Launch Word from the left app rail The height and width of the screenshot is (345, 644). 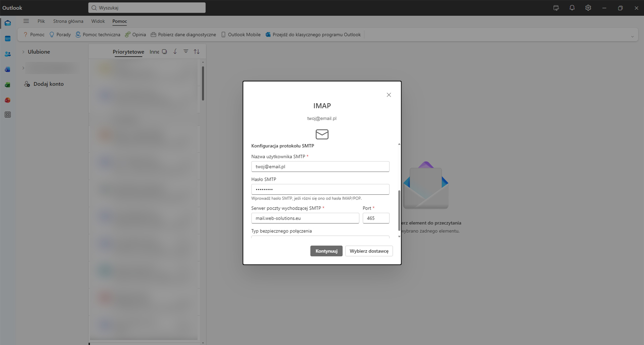pyautogui.click(x=8, y=70)
